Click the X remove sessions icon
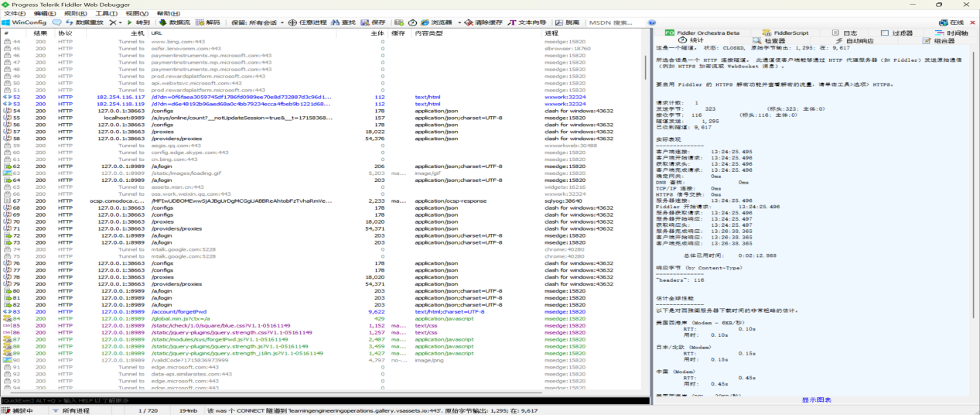The image size is (980, 415). point(113,22)
